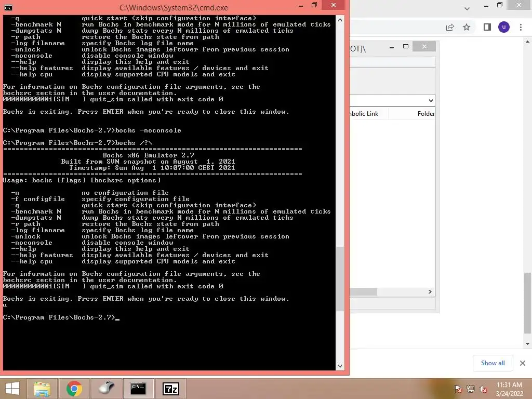Expand the Chrome tab search chevron
This screenshot has width=532, height=399.
[467, 8]
